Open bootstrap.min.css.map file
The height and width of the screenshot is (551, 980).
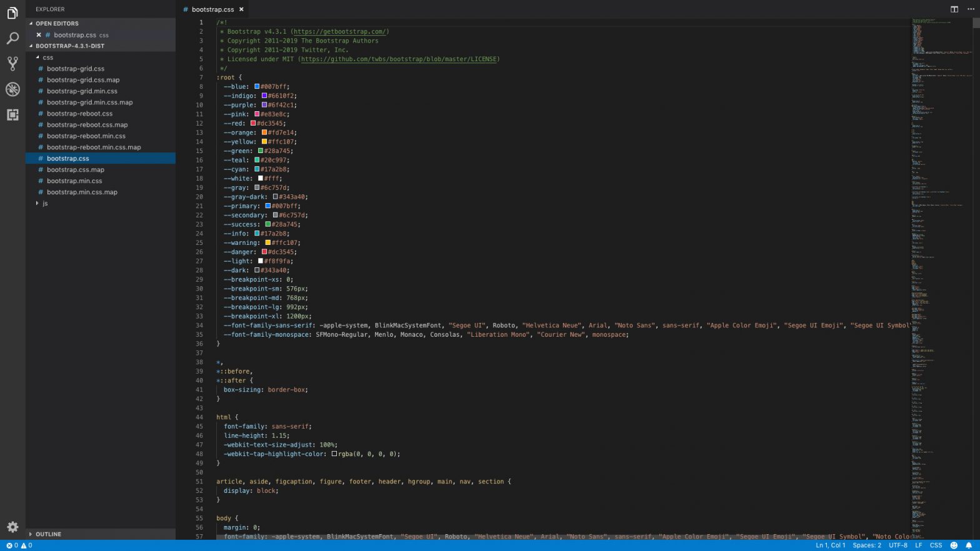point(100,192)
